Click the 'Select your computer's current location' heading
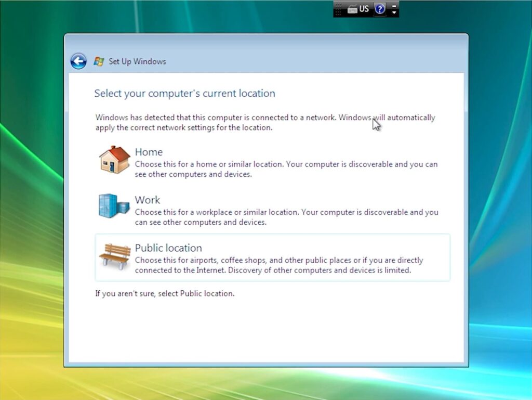 [184, 94]
